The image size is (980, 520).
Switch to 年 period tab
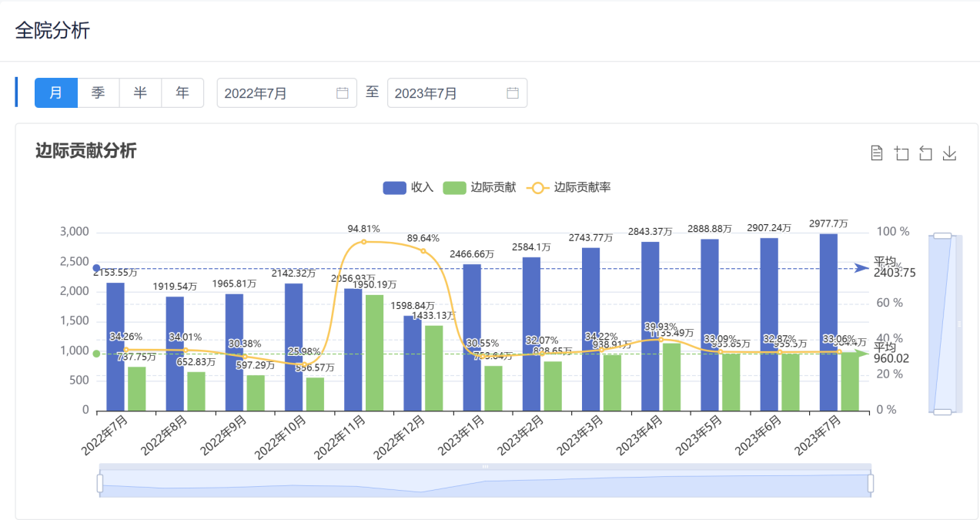click(x=182, y=92)
